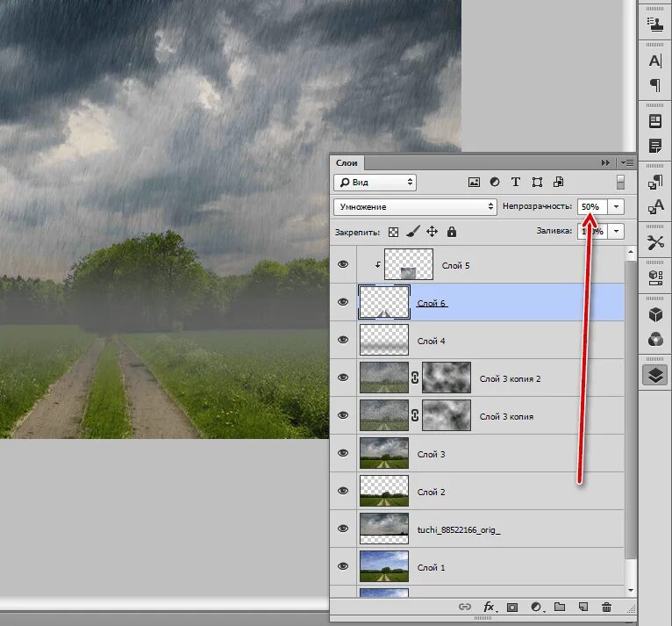Click the Слой 3 копия mask thumbnail
672x626 pixels.
(x=447, y=415)
